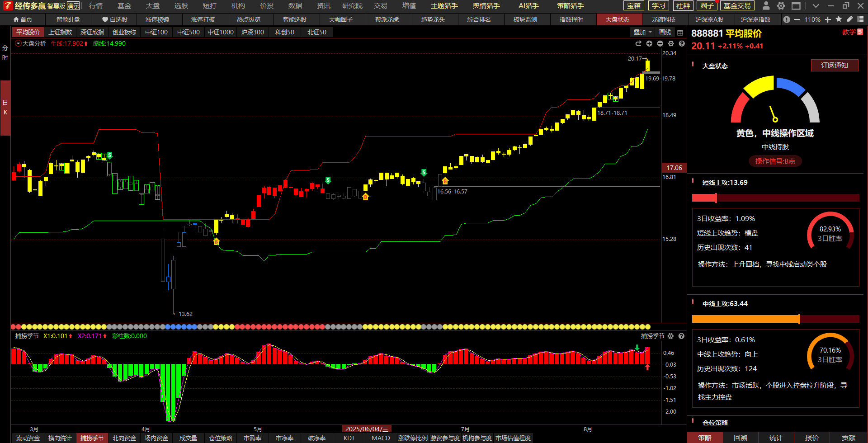868x443 pixels.
Task: Open main chart indicator settings gear
Action: 671,43
